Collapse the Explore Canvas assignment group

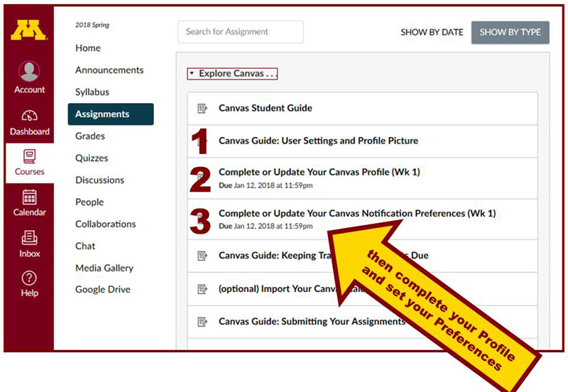tap(192, 73)
